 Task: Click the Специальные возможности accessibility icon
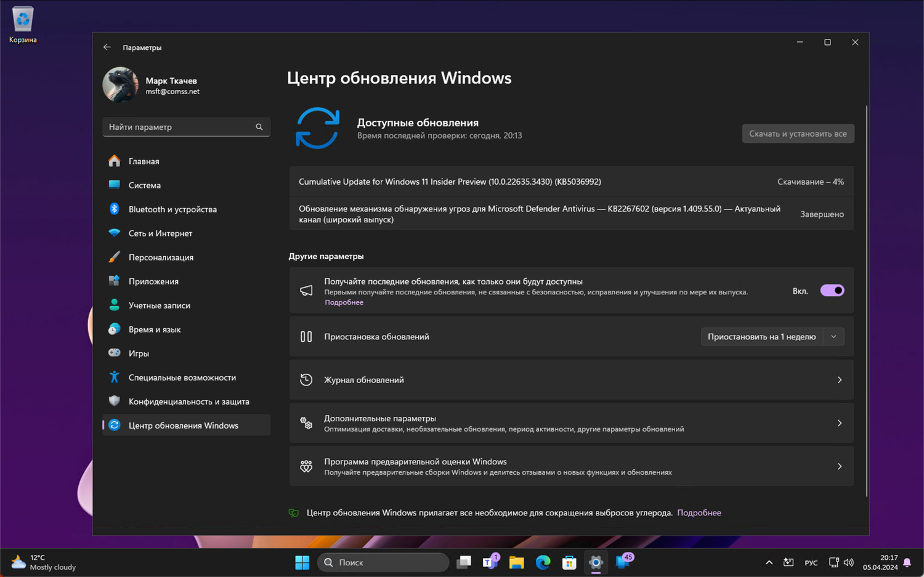pyautogui.click(x=115, y=377)
